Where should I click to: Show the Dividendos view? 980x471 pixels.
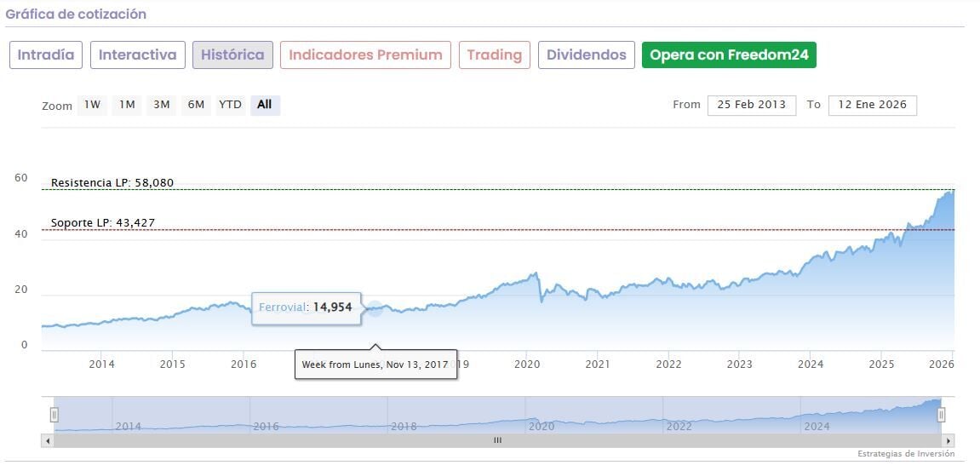(586, 55)
